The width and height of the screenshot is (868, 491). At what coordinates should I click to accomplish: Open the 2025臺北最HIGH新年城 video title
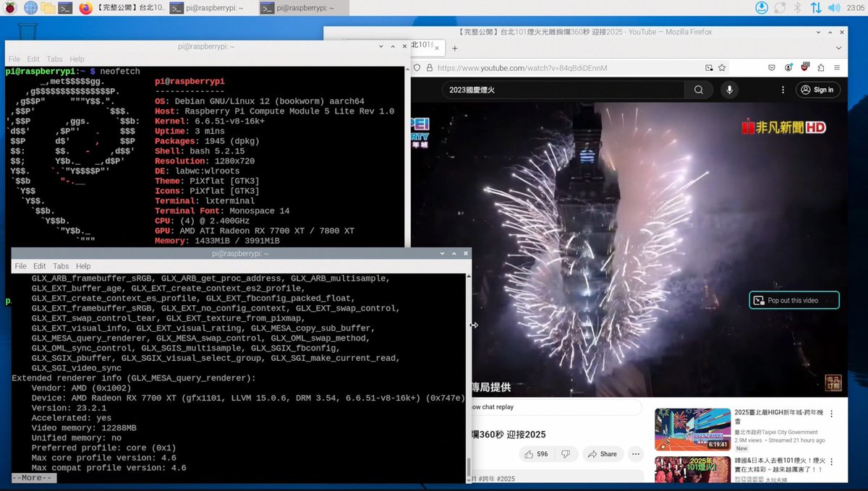click(x=778, y=416)
